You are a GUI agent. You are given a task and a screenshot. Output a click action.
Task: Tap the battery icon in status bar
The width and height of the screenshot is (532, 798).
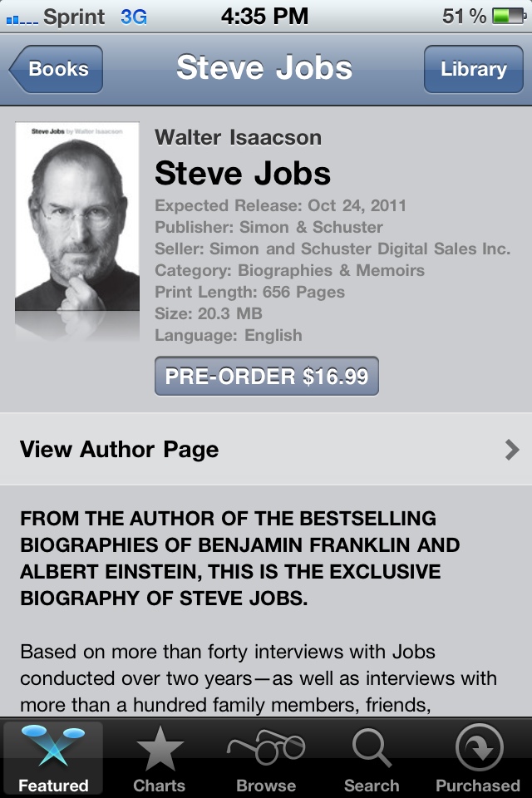pos(506,16)
